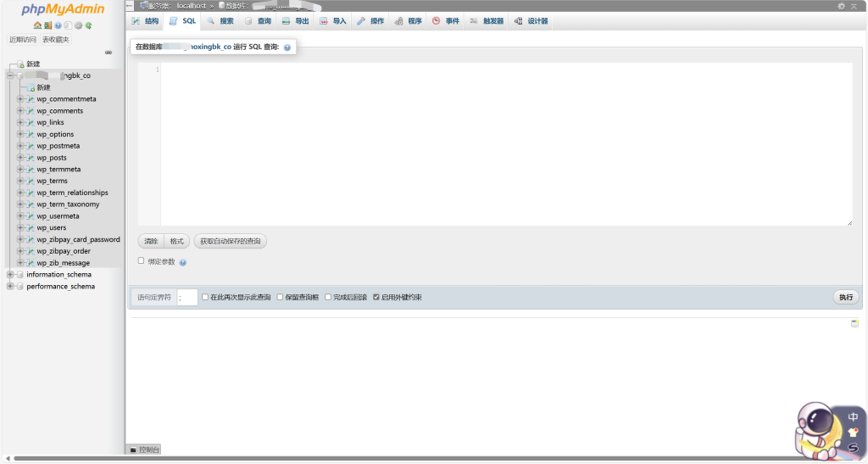The height and width of the screenshot is (464, 868).
Task: Reload navigation panel with green refresh icon
Action: pos(88,25)
